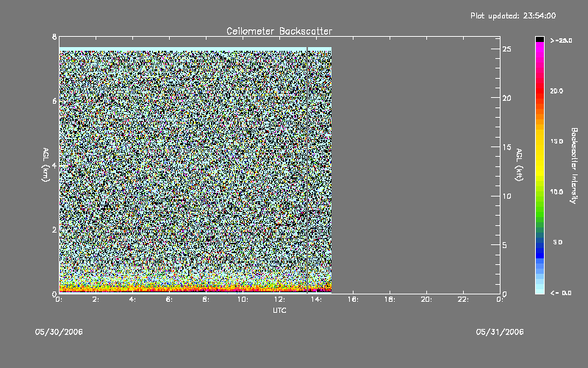Click the '<- 0.0' colorbar bottom value

(561, 293)
